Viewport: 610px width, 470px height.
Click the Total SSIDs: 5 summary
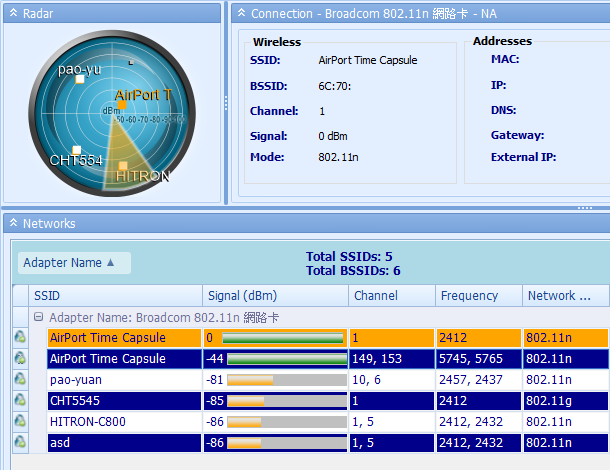(349, 256)
